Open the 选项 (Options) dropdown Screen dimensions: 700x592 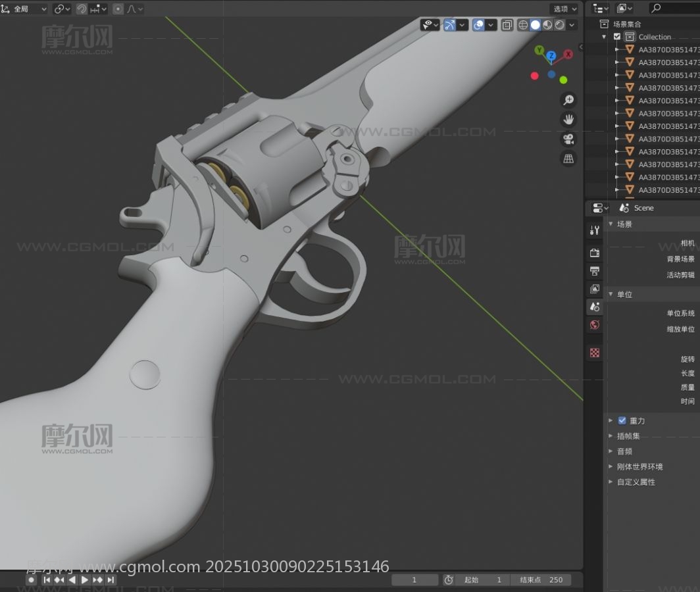pos(564,9)
